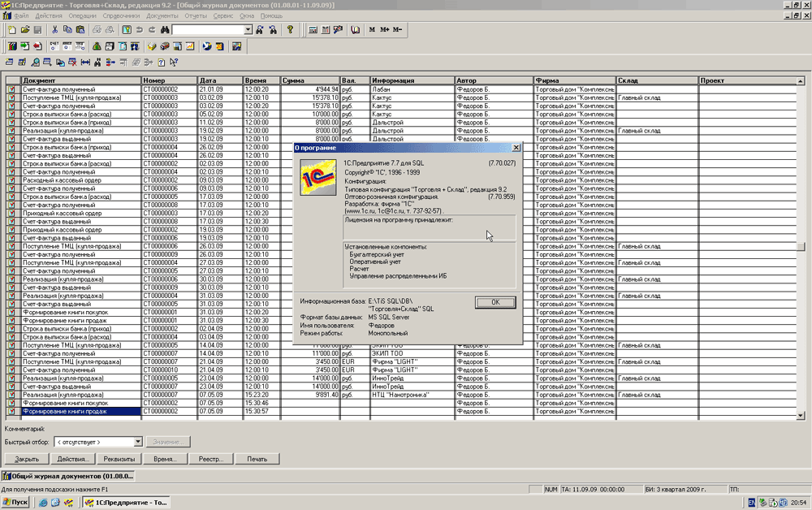Click the Copy icon in toolbar
This screenshot has width=812, height=510.
point(67,30)
